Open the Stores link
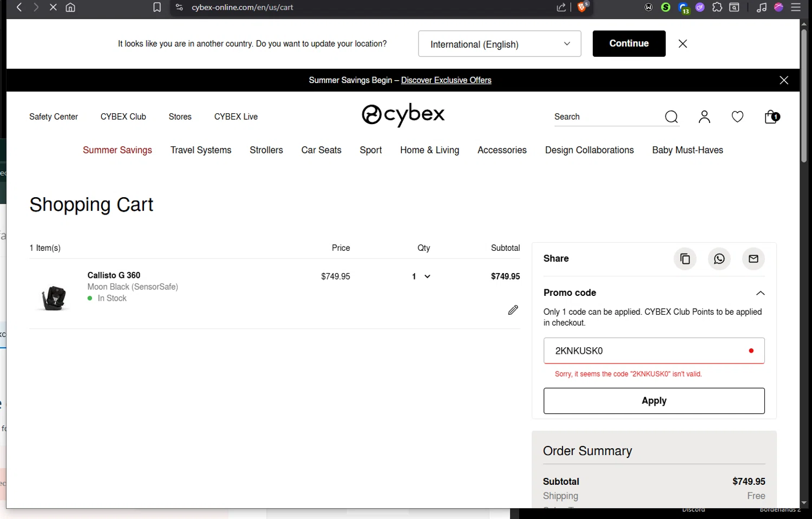The height and width of the screenshot is (519, 812). (x=180, y=117)
